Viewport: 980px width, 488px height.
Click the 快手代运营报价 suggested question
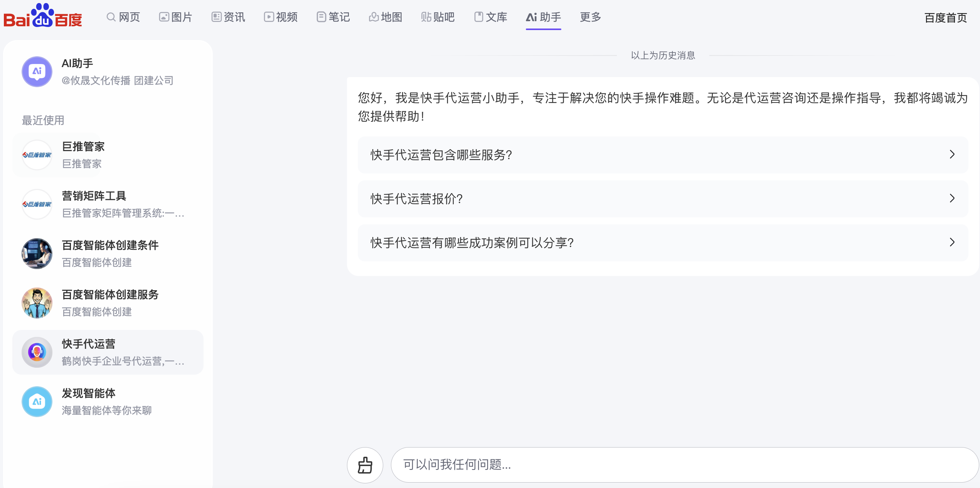416,199
